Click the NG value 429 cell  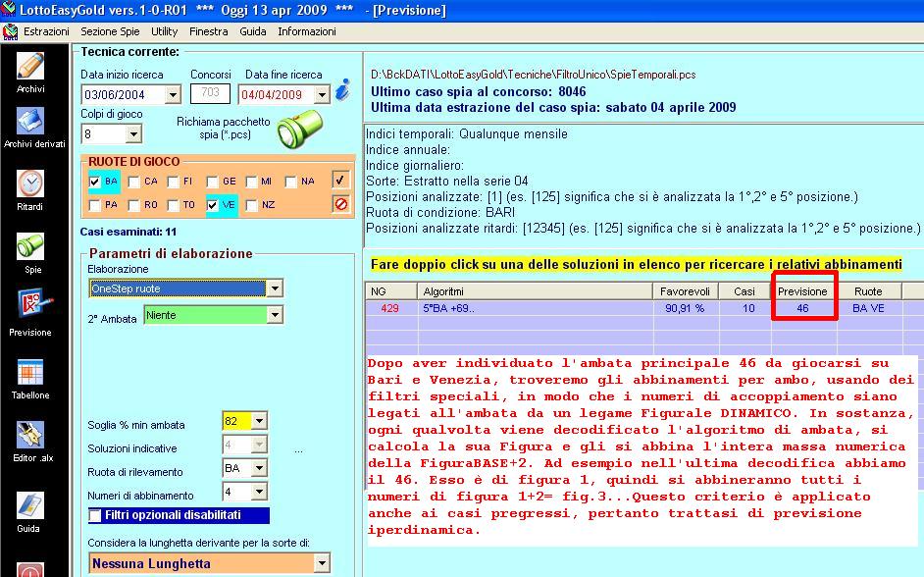coord(391,308)
